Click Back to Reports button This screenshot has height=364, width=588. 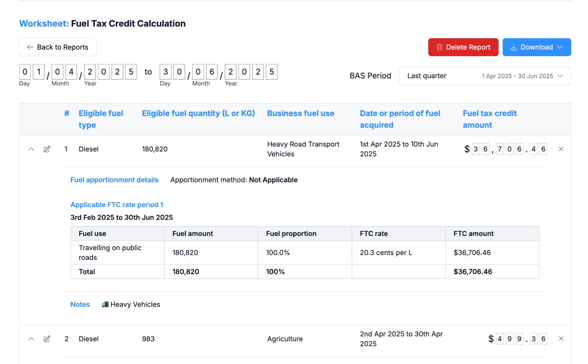58,47
